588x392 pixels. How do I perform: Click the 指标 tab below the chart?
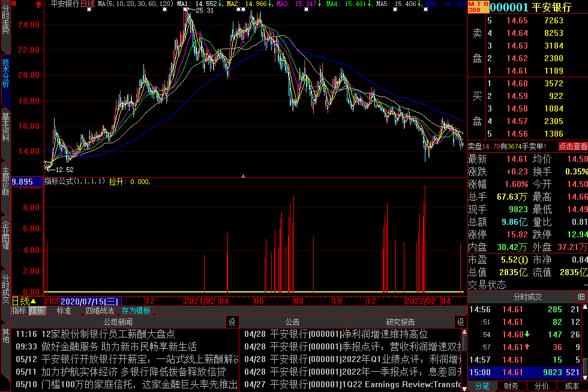[19, 310]
